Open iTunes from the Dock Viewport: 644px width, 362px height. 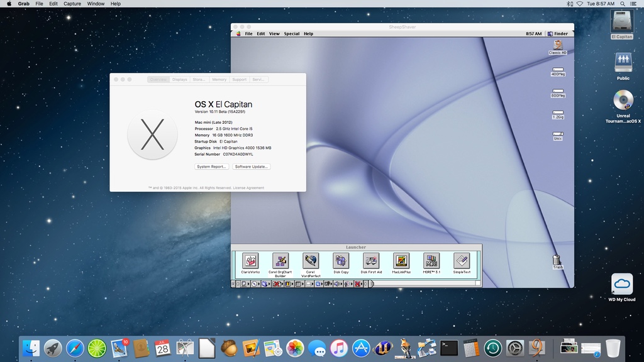point(339,348)
